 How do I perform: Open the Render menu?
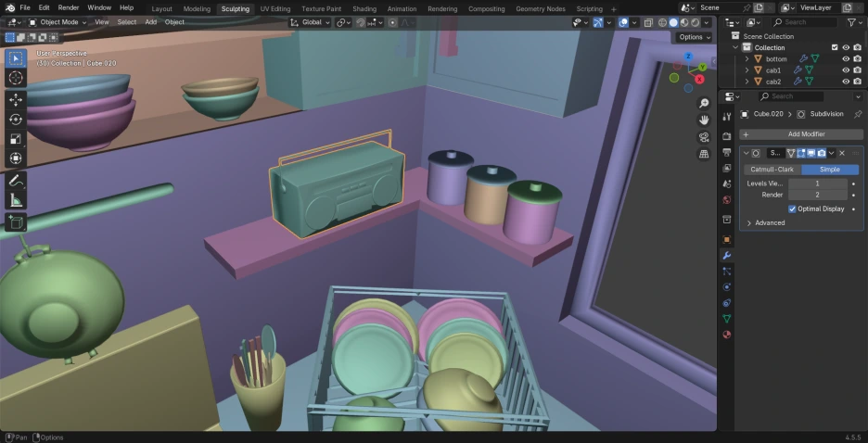(x=68, y=7)
